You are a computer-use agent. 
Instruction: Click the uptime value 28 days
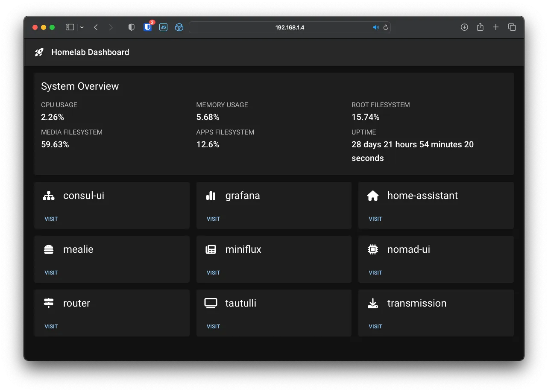click(413, 151)
